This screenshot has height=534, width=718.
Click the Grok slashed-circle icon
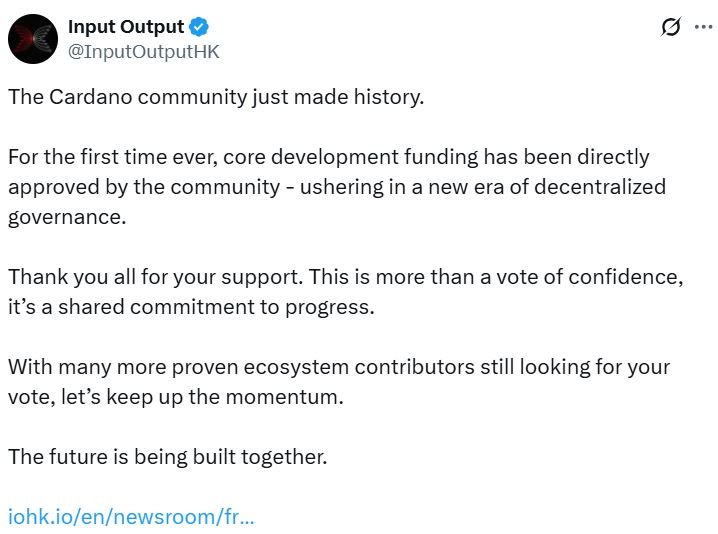[x=671, y=28]
